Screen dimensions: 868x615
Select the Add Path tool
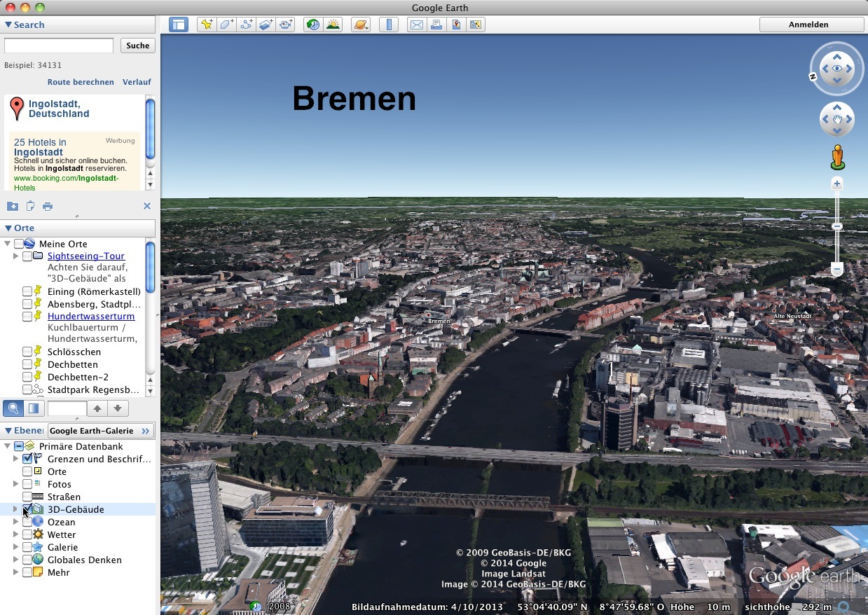(246, 25)
